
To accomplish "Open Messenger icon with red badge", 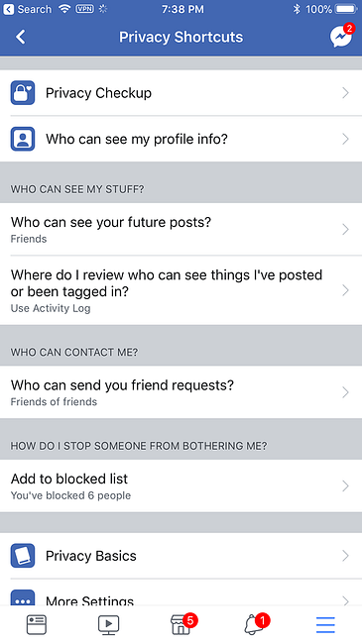I will click(x=341, y=36).
